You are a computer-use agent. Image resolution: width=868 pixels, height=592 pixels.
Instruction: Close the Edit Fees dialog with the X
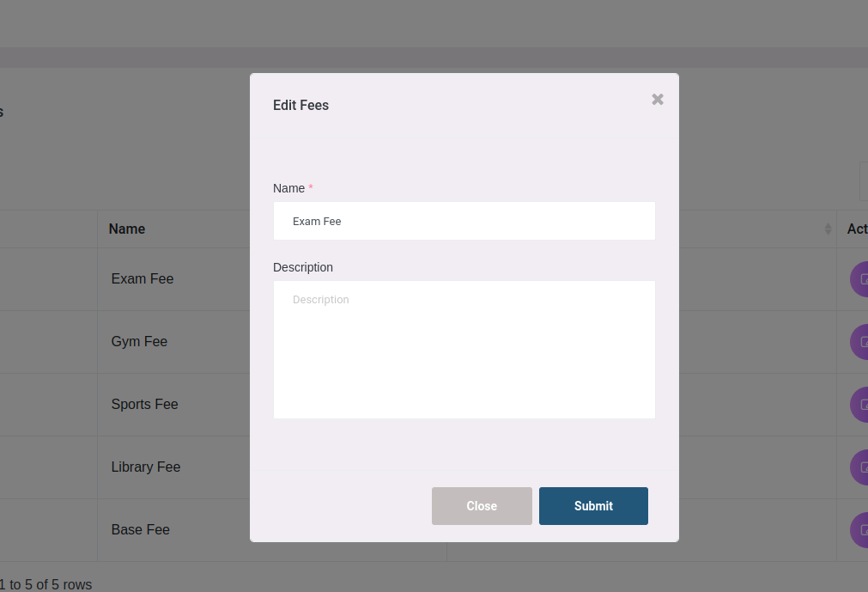[658, 100]
